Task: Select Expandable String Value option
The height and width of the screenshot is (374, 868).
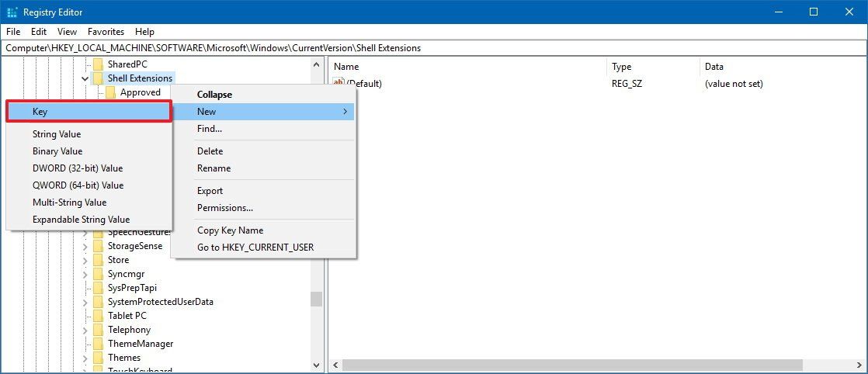Action: 89,220
